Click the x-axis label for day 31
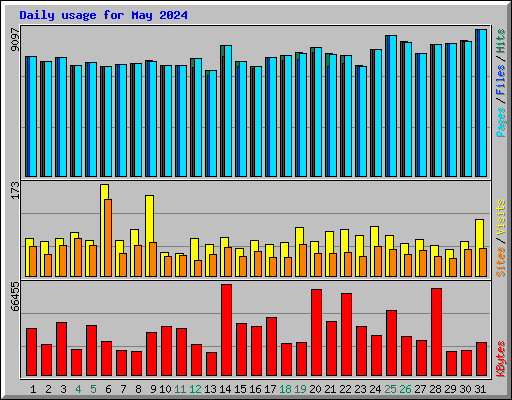Viewport: 512px width, 400px height. pos(480,389)
